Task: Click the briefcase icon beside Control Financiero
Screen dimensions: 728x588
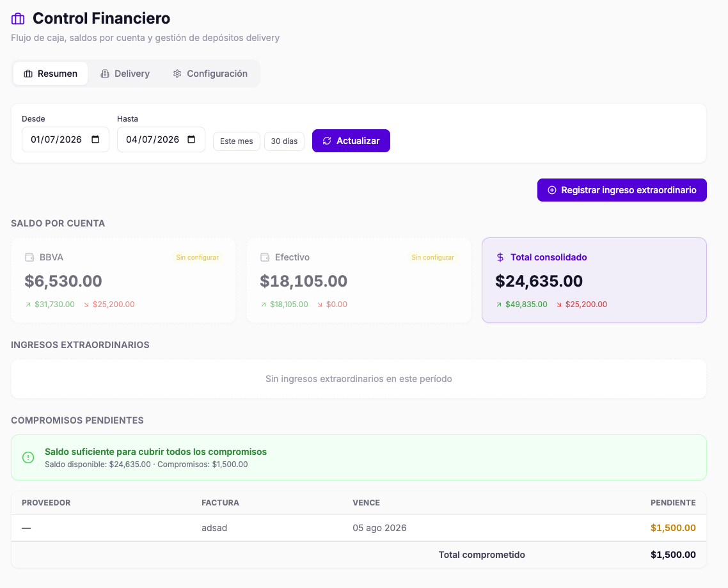Action: [18, 19]
